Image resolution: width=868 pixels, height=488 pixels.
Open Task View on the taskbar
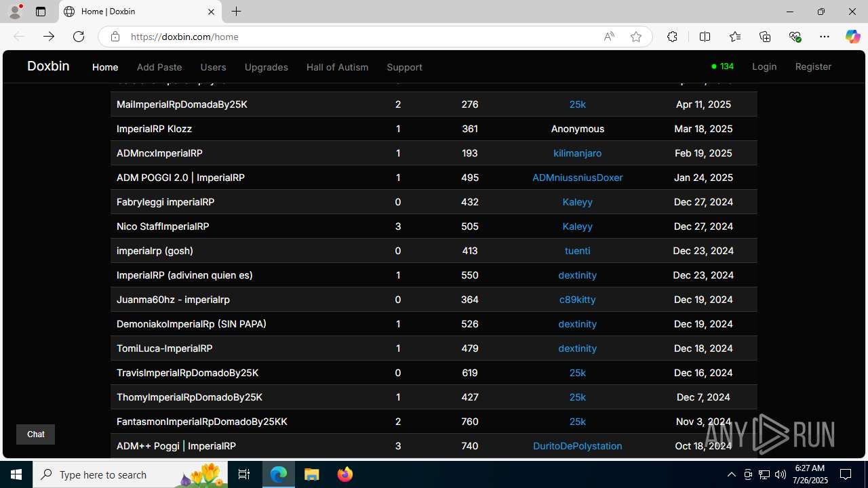[244, 474]
